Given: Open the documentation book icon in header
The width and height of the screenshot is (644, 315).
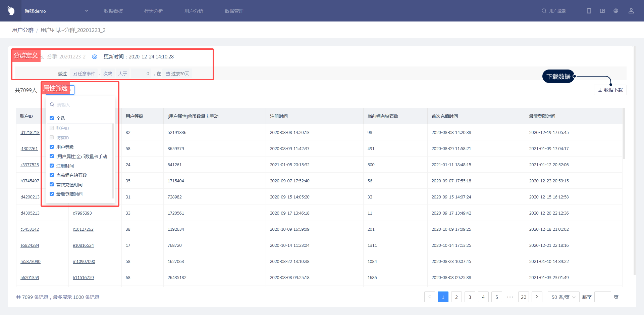Looking at the screenshot, I should pyautogui.click(x=602, y=11).
